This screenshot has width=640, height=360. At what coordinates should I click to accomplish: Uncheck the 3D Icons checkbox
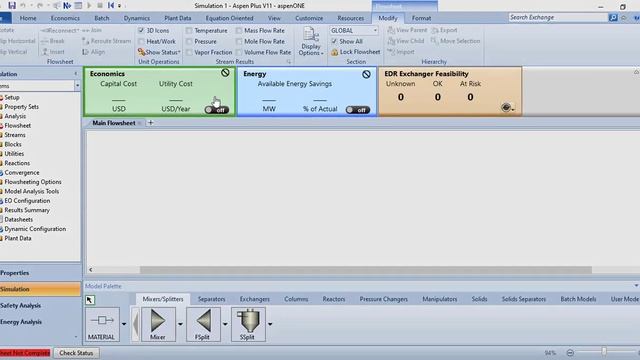coord(141,31)
